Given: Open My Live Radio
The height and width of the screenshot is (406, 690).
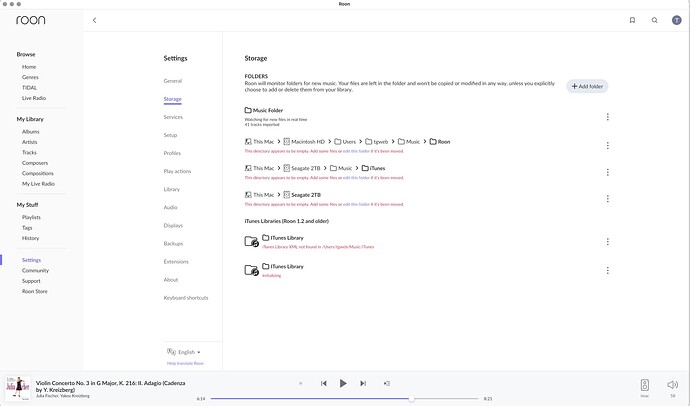Looking at the screenshot, I should [38, 184].
